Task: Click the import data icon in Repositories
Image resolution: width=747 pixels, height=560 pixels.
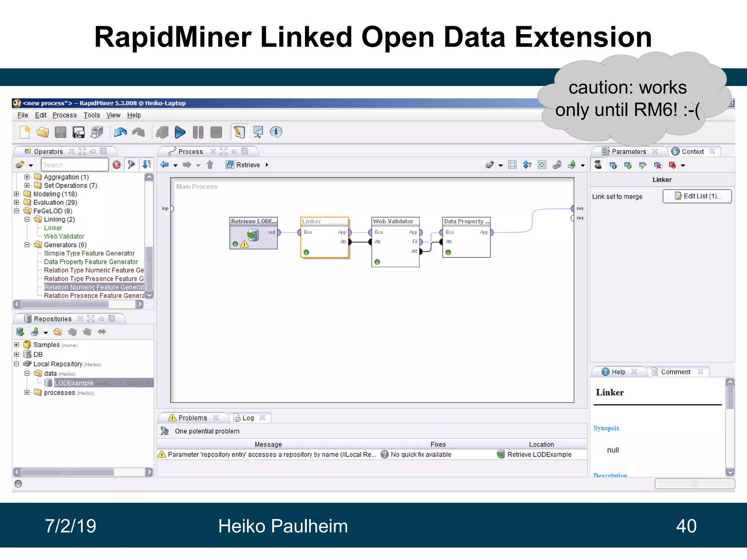Action: coord(35,332)
